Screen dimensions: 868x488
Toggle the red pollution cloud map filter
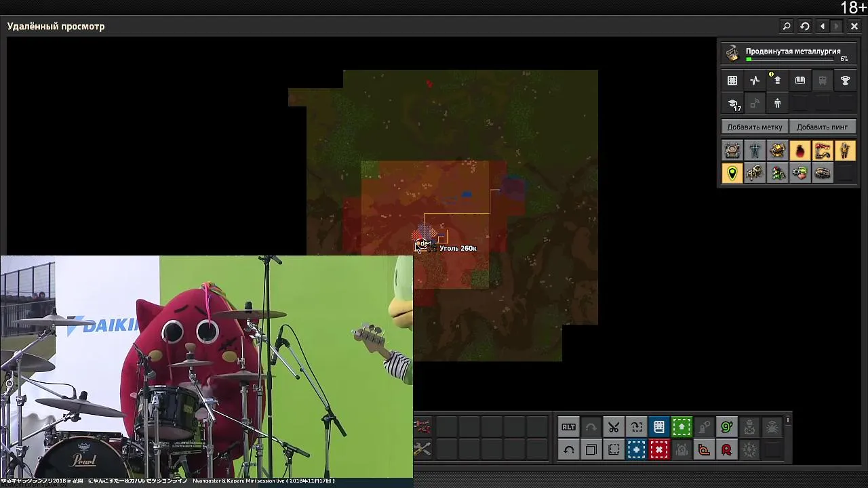(800, 150)
